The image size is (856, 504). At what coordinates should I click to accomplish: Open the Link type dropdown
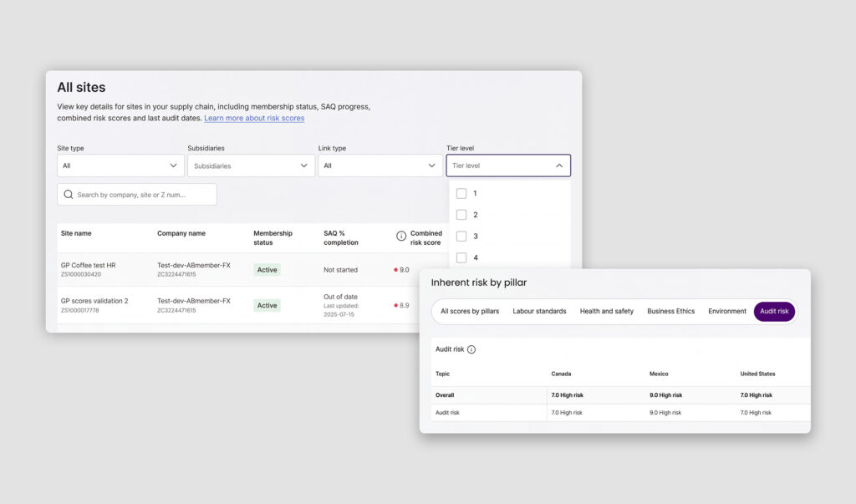(380, 165)
